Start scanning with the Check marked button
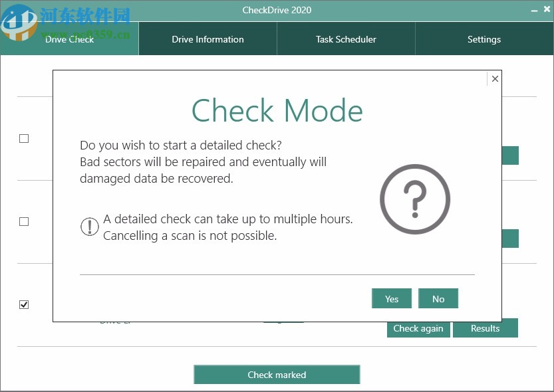This screenshot has width=554, height=392. point(277,374)
